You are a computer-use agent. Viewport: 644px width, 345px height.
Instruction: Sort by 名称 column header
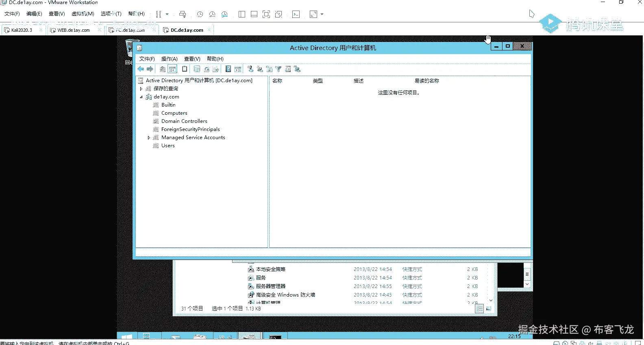(x=277, y=81)
